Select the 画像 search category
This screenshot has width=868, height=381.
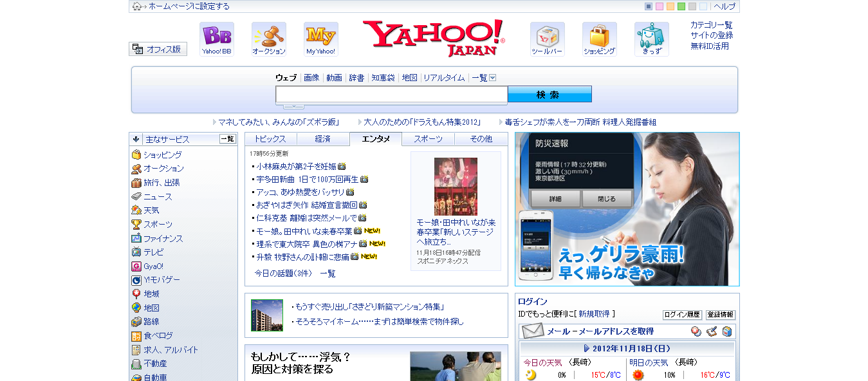tap(311, 78)
